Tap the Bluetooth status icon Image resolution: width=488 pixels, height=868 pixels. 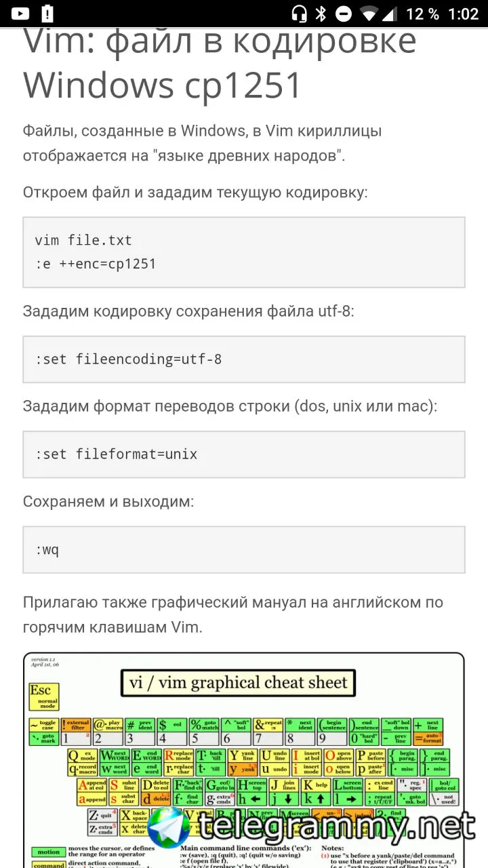coord(321,14)
